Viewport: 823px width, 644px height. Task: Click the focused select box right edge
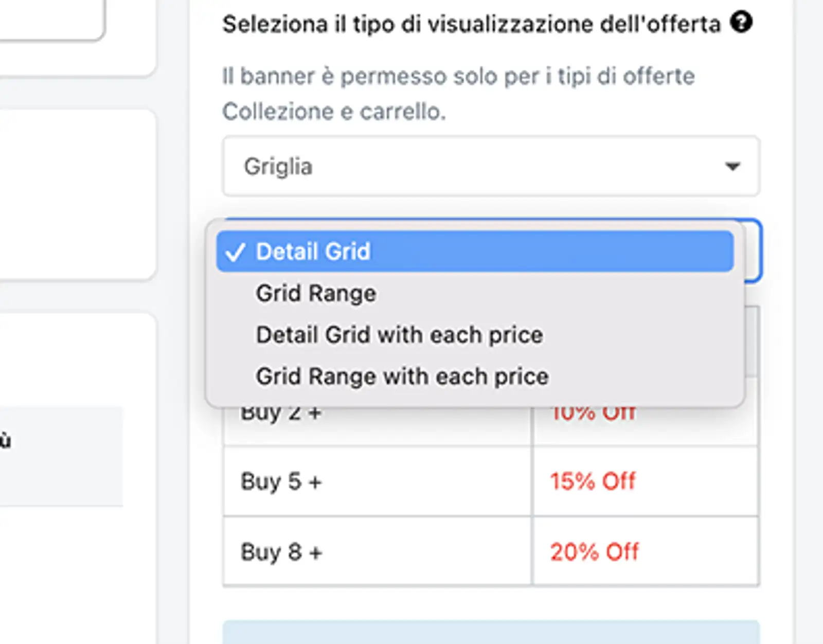[x=753, y=251]
